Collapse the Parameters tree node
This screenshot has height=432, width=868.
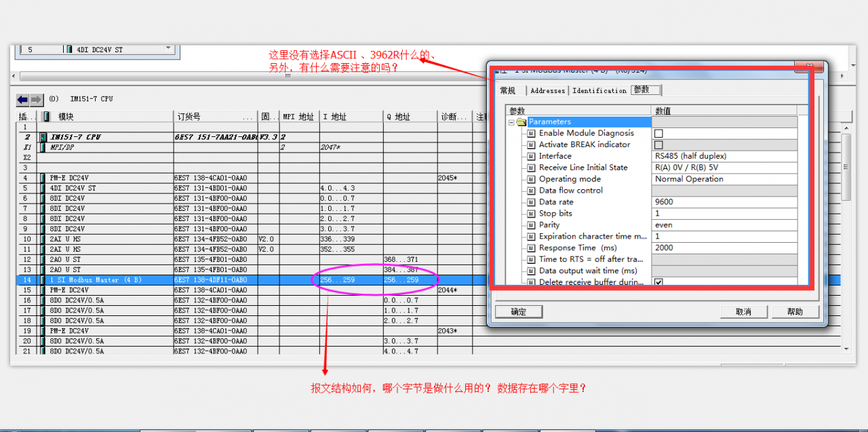coord(511,122)
